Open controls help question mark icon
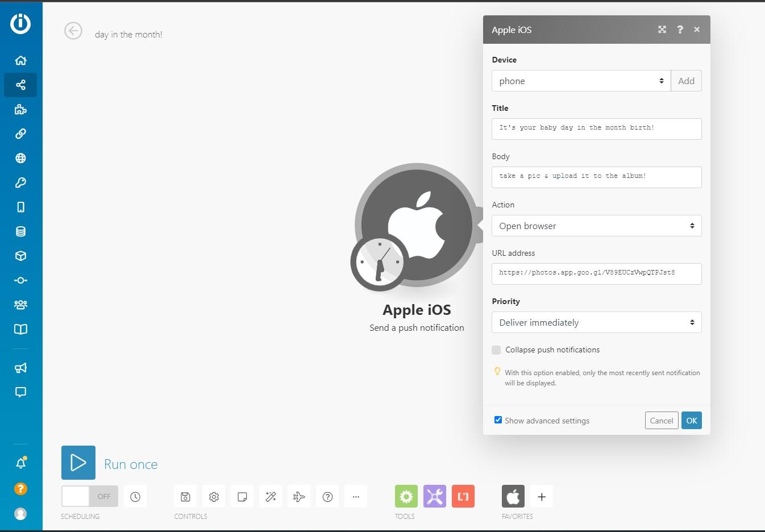This screenshot has width=765, height=532. click(x=327, y=497)
